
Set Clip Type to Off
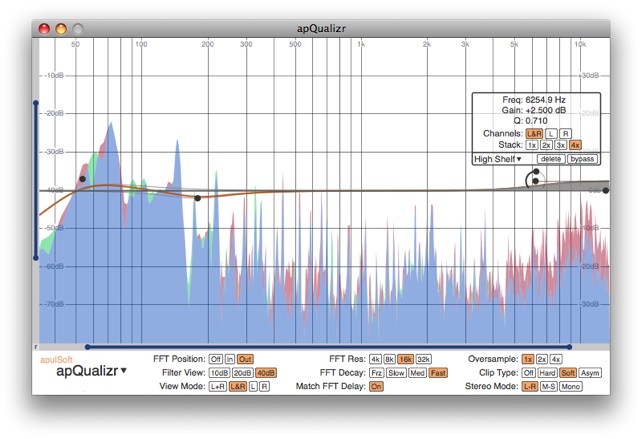tap(529, 373)
